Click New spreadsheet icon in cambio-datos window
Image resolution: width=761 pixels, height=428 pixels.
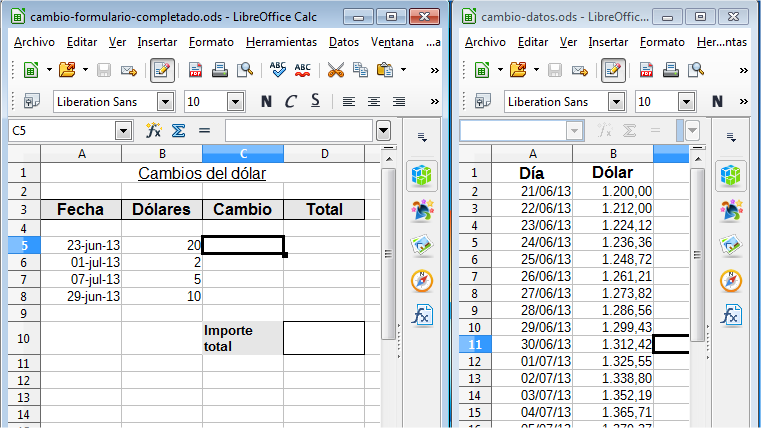[482, 70]
